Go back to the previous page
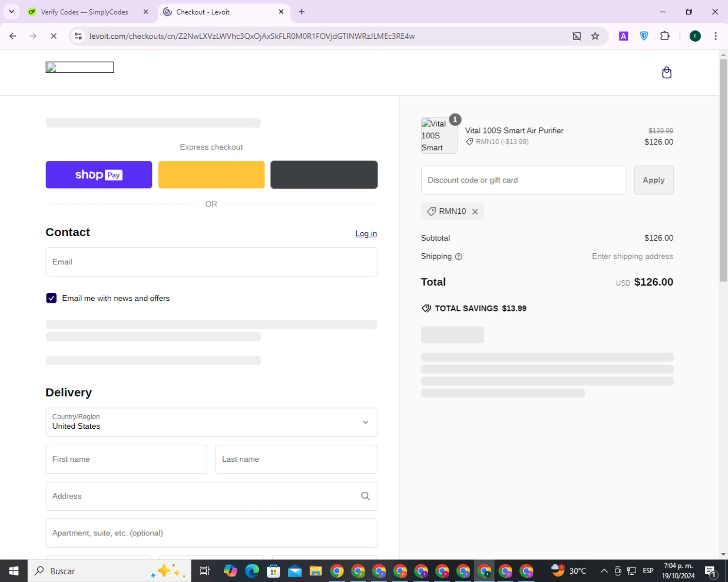The height and width of the screenshot is (582, 728). pos(13,36)
